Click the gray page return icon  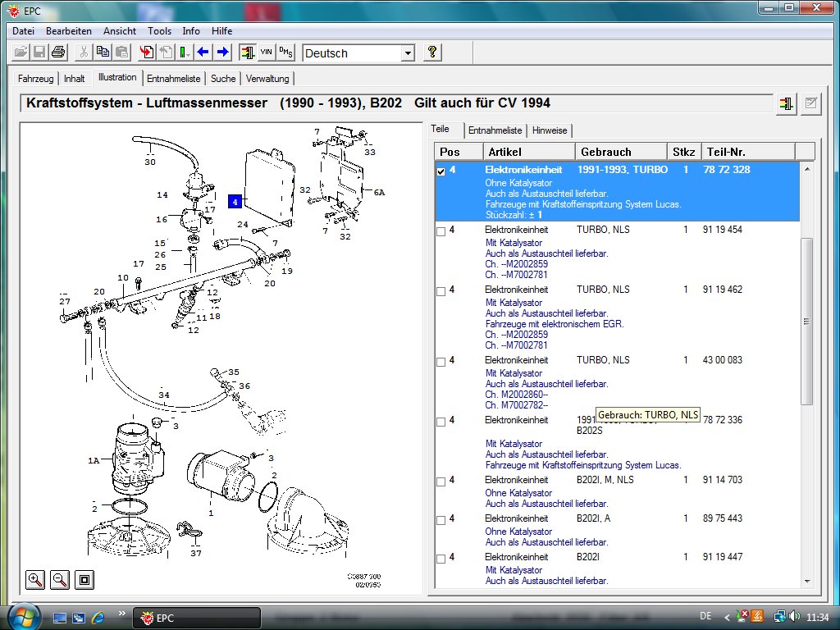pyautogui.click(x=166, y=52)
